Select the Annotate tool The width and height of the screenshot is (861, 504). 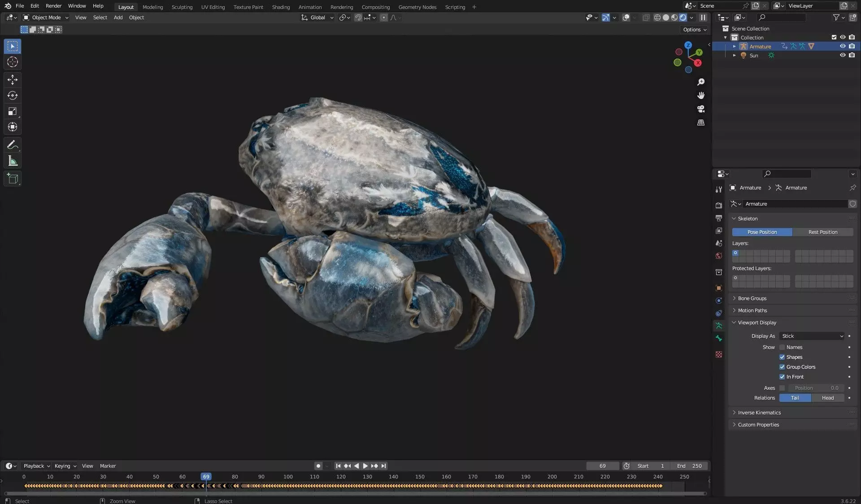click(13, 145)
